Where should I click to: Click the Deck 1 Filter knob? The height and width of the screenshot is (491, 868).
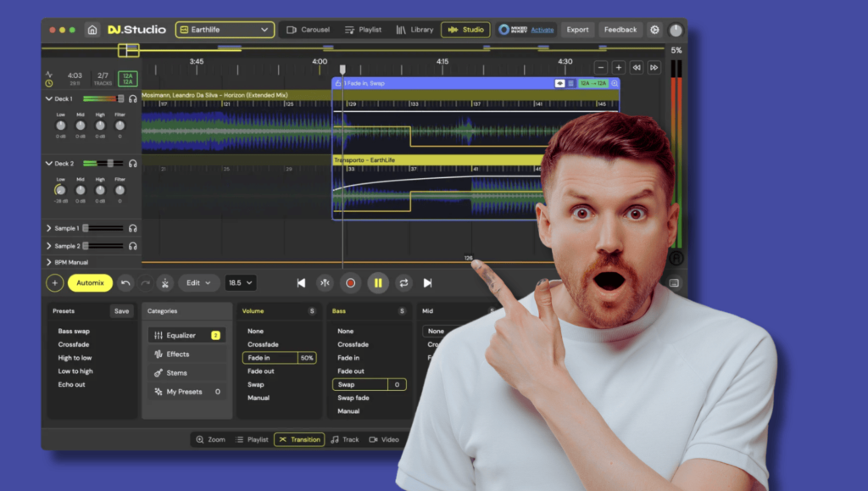(x=120, y=126)
